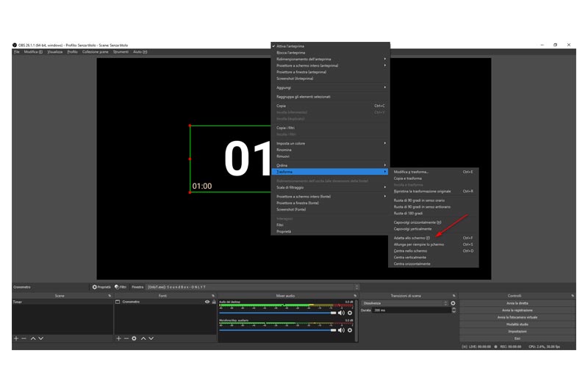Screen dimensions: 588x392
Task: Open Impostazioni from Controlli panel
Action: [517, 331]
